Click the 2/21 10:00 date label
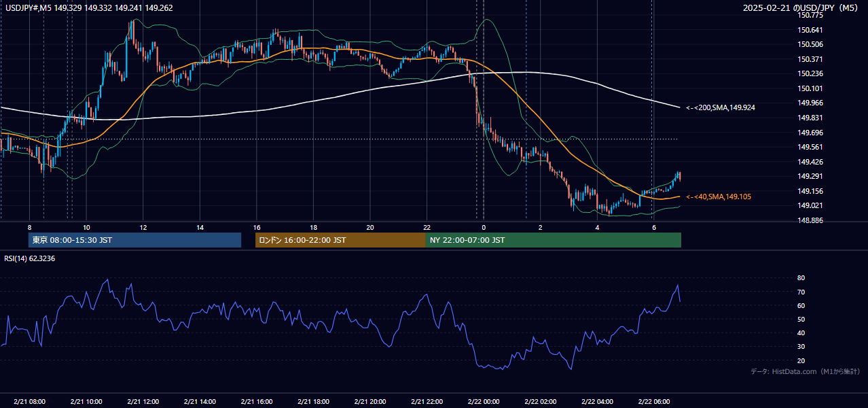The width and height of the screenshot is (868, 408). click(x=86, y=402)
